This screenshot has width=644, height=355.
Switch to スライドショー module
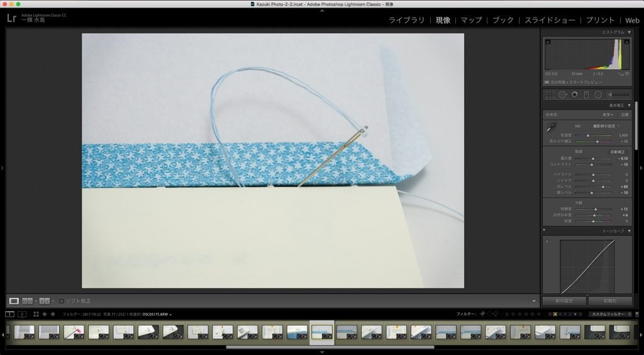[550, 20]
